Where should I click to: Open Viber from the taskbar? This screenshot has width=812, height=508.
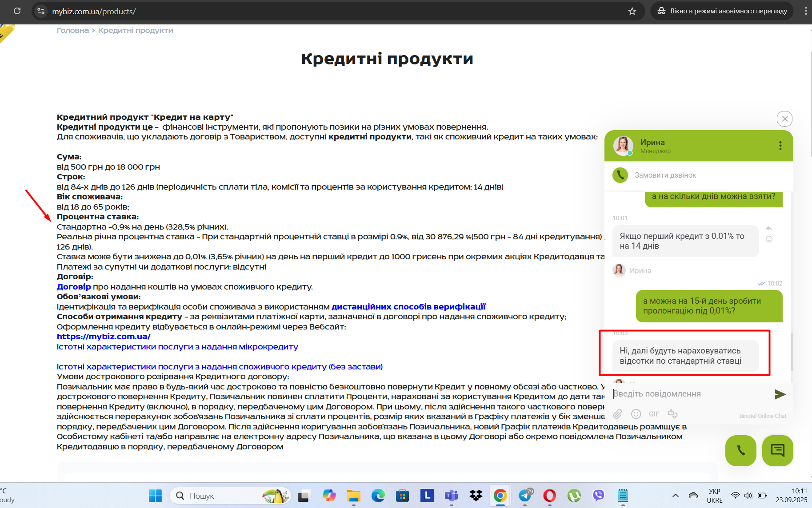[x=599, y=496]
